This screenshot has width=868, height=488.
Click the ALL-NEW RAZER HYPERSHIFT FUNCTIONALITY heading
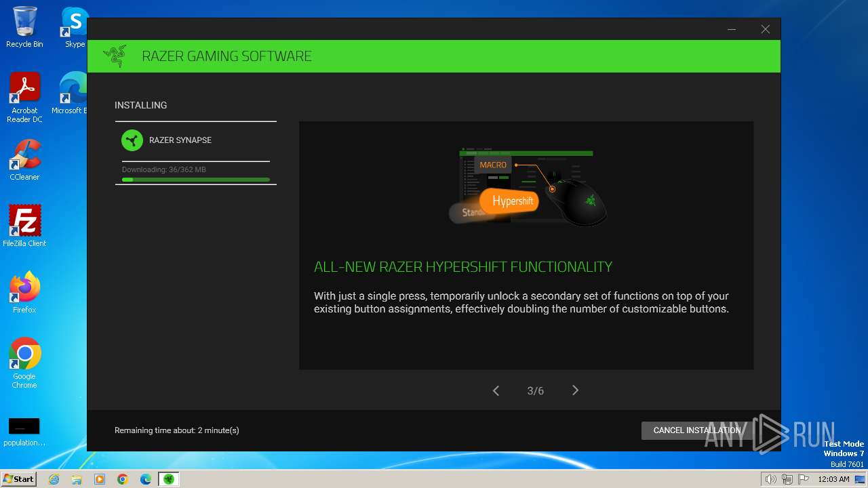(463, 267)
